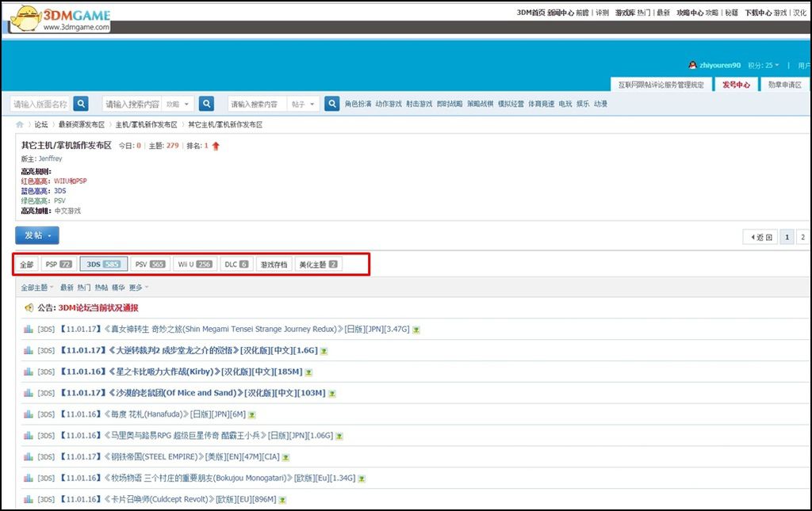This screenshot has height=511, width=812.
Task: Select the 美化主题 category tab
Action: pos(319,265)
